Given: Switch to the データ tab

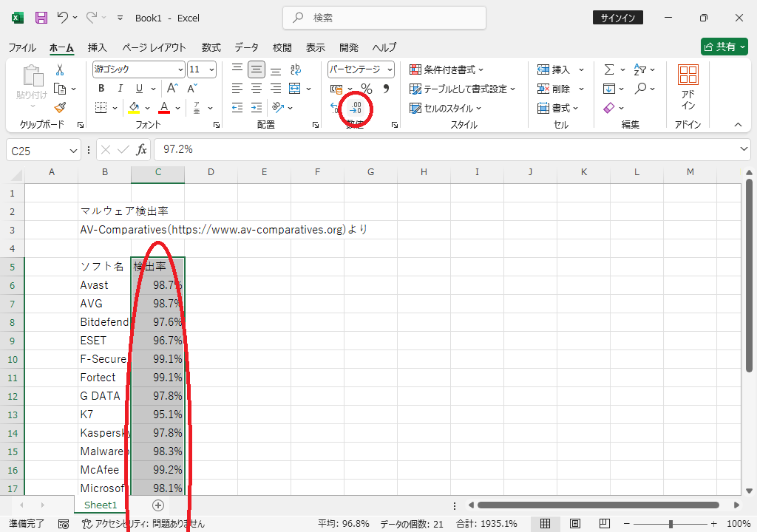Looking at the screenshot, I should click(x=247, y=47).
